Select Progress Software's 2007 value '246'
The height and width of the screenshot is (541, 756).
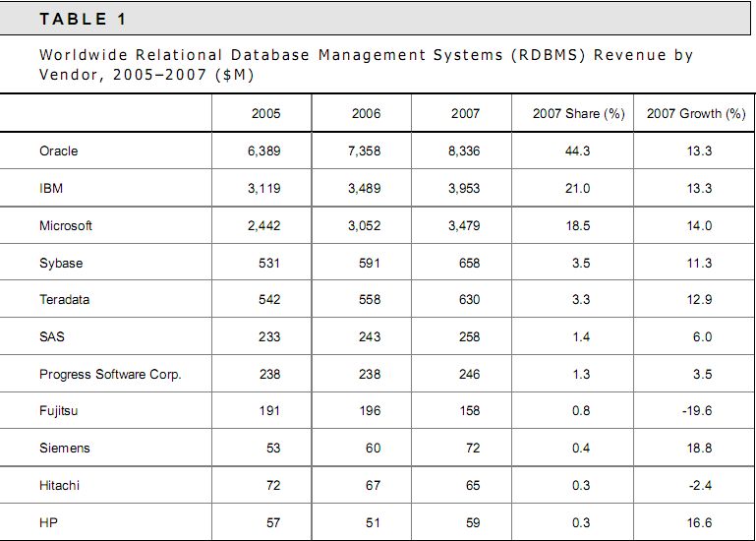[x=470, y=374]
